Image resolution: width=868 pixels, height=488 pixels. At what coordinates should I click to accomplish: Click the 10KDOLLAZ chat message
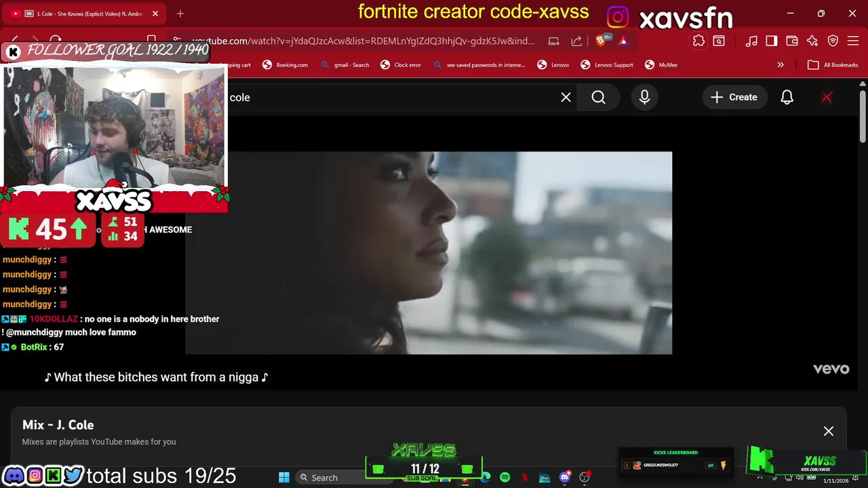pyautogui.click(x=111, y=325)
